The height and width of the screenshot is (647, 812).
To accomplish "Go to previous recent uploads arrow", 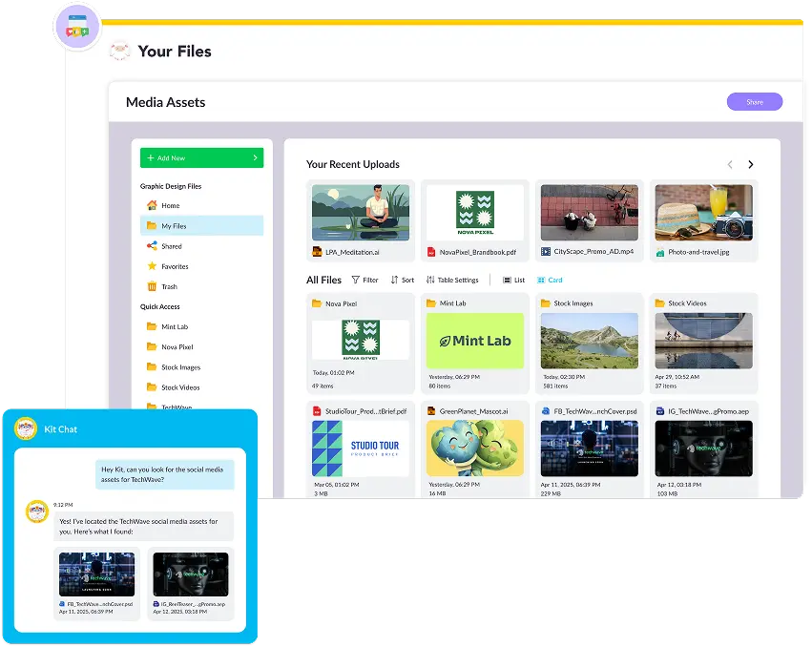I will (730, 164).
